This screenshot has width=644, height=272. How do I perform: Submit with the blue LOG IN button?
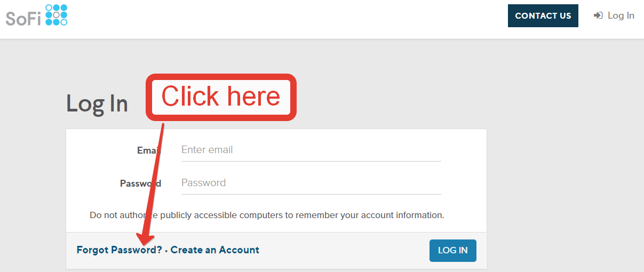pyautogui.click(x=452, y=250)
